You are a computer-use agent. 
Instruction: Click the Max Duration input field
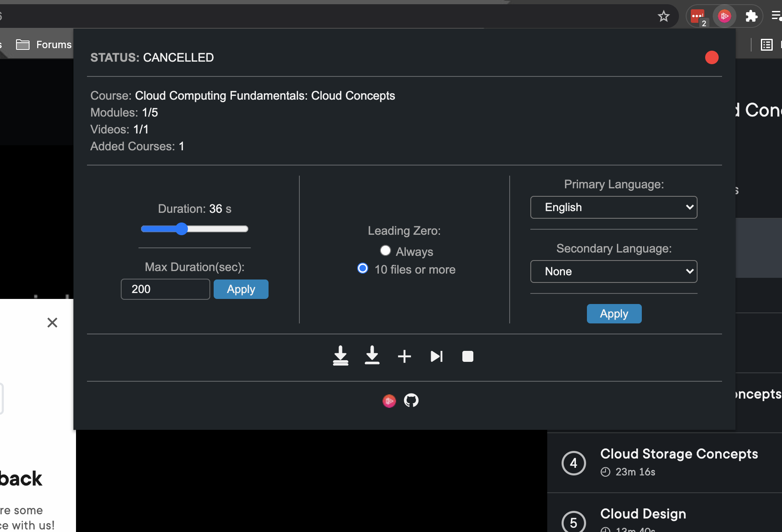[x=166, y=289]
